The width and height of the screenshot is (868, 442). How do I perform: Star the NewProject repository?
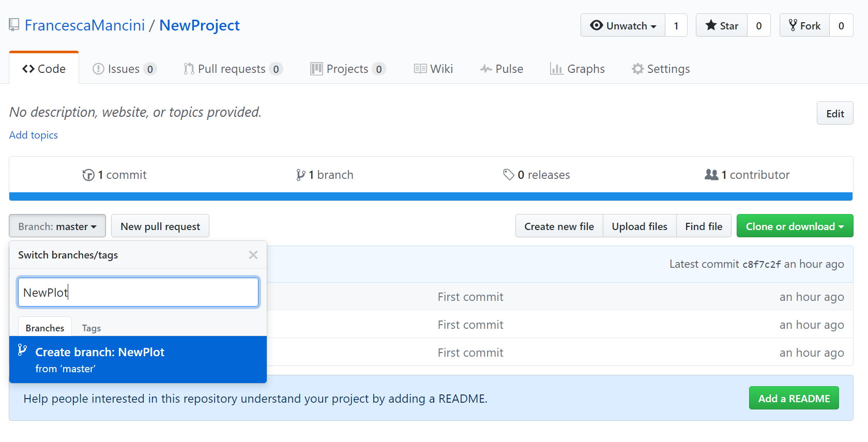click(722, 25)
